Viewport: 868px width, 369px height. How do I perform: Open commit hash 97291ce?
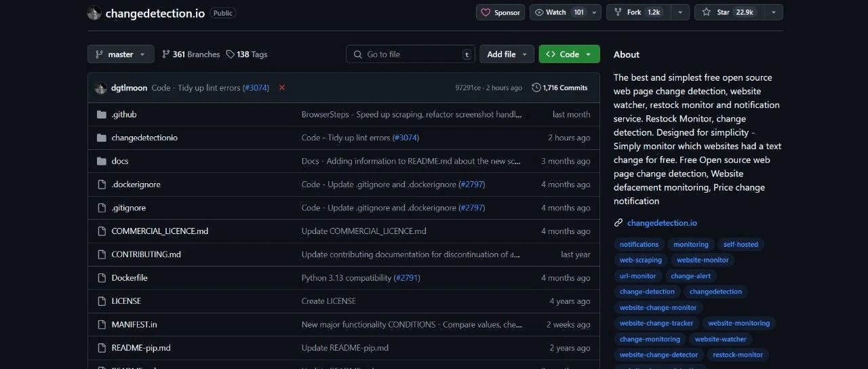(x=468, y=88)
